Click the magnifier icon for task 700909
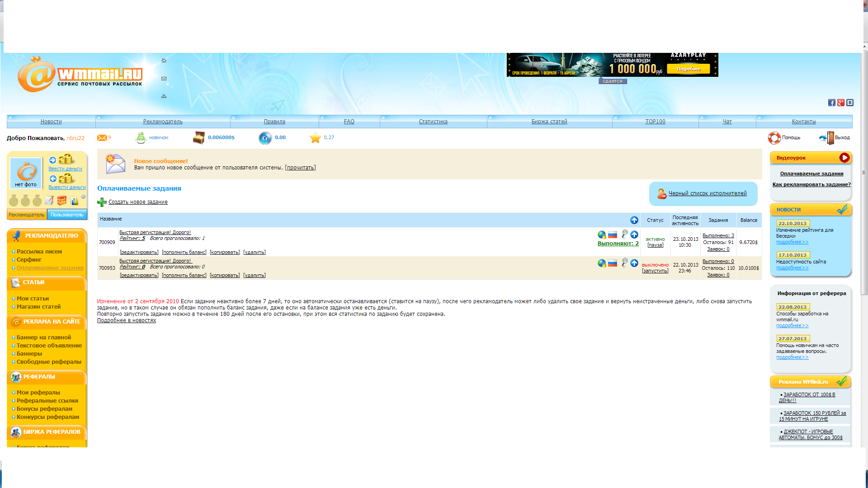 click(624, 234)
